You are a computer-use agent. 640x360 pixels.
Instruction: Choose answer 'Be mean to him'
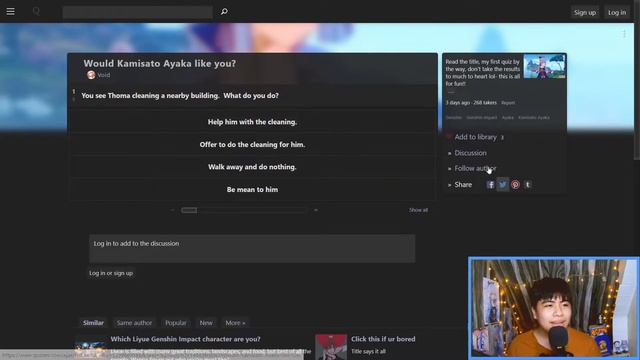pos(252,189)
